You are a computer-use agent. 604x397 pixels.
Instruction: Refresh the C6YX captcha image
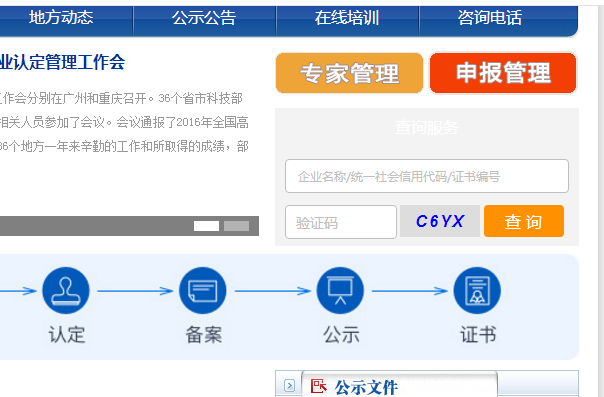click(440, 221)
